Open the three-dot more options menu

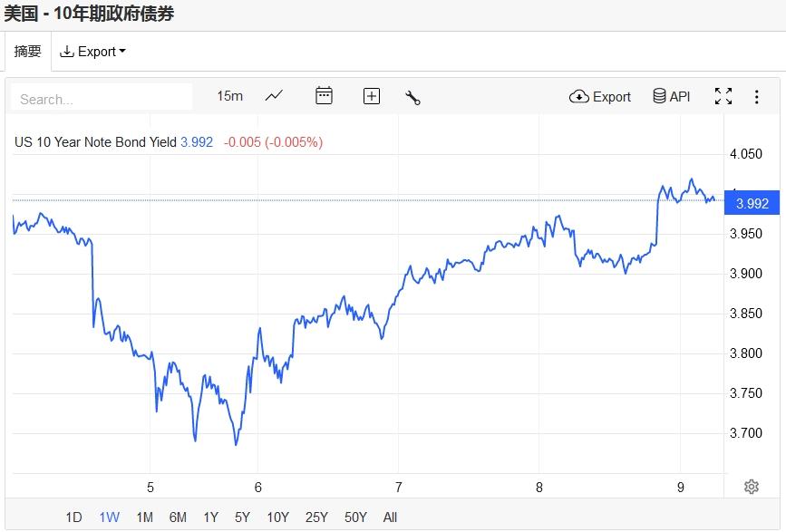756,96
